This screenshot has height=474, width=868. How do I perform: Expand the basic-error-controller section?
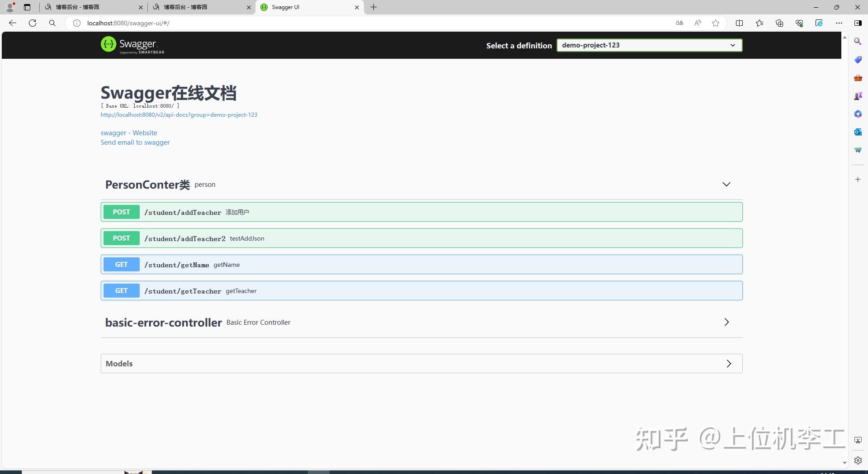click(x=726, y=322)
